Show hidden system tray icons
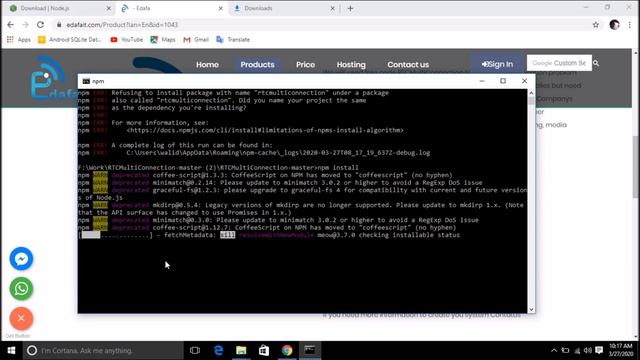640x360 pixels. pyautogui.click(x=554, y=350)
